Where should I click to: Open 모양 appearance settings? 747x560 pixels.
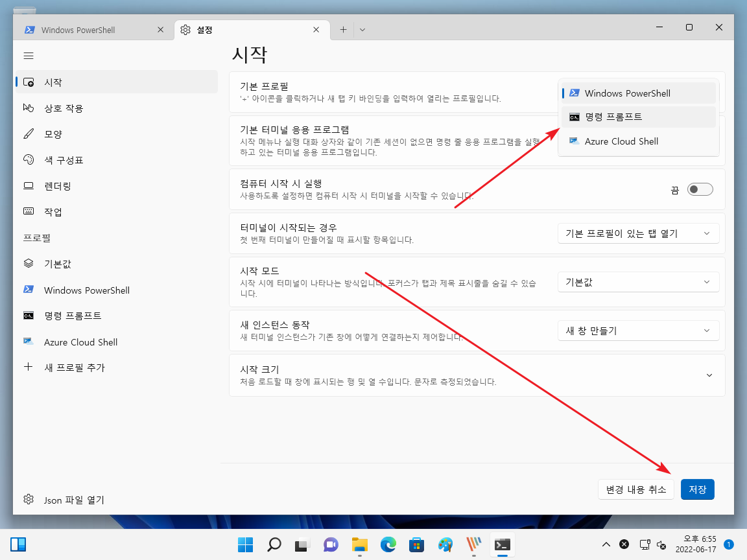click(117, 134)
